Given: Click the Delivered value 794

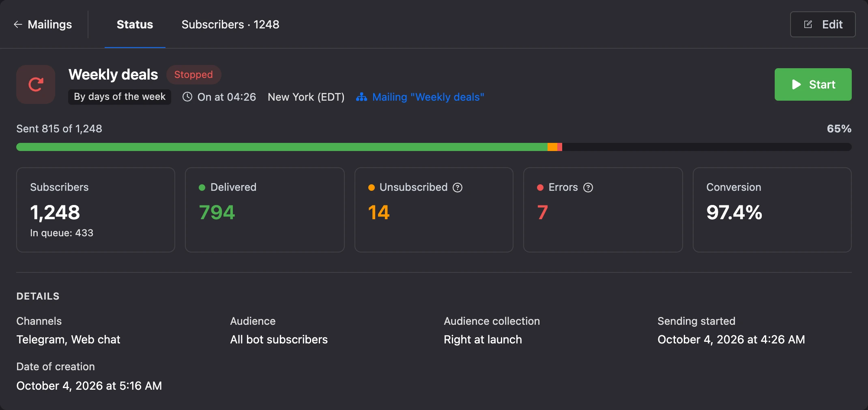Looking at the screenshot, I should coord(217,212).
